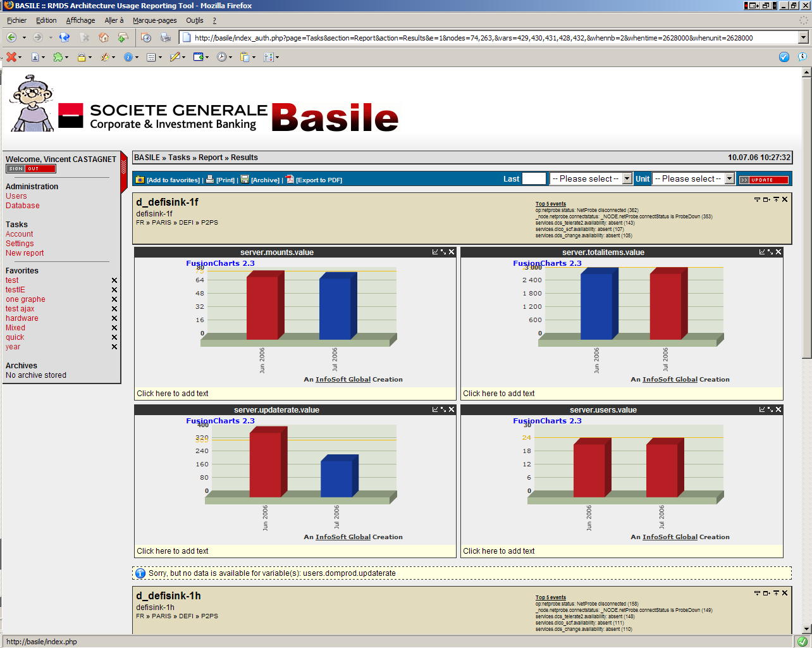Click the green puzzle piece toolbar icon
This screenshot has width=812, height=648.
coord(58,57)
